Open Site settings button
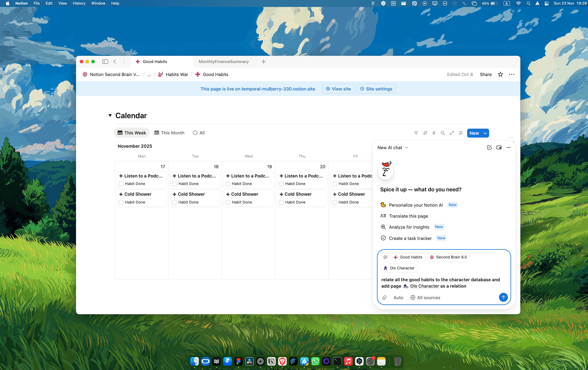The image size is (588, 370). pos(376,89)
